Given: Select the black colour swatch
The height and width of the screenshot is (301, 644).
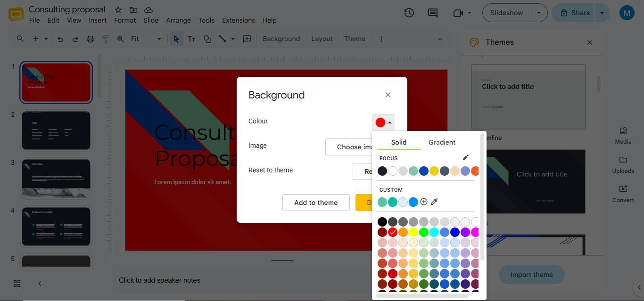Looking at the screenshot, I should (382, 222).
